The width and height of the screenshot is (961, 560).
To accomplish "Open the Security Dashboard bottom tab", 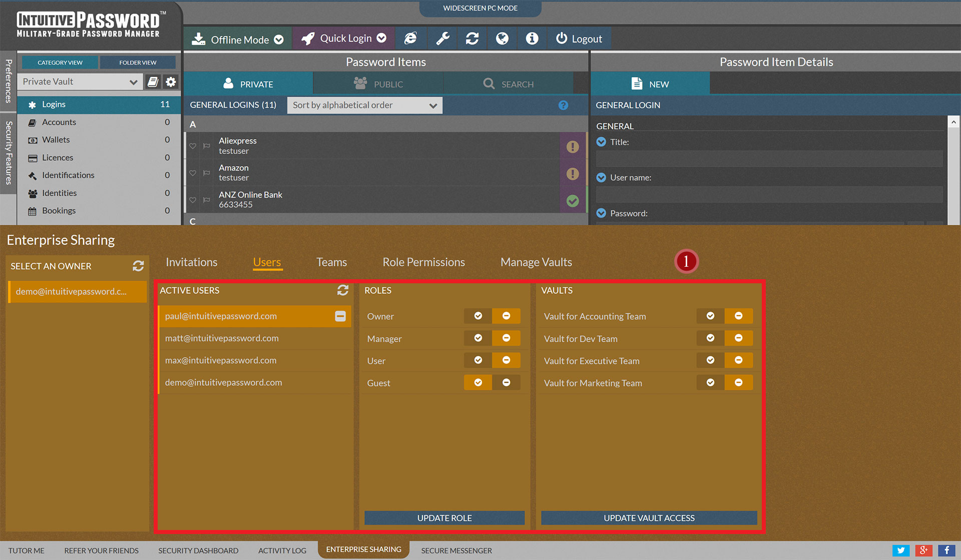I will click(x=198, y=550).
